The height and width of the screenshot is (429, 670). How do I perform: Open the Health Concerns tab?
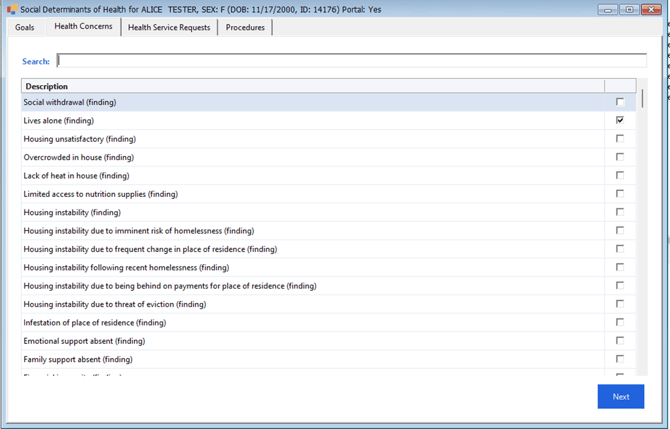click(x=83, y=27)
